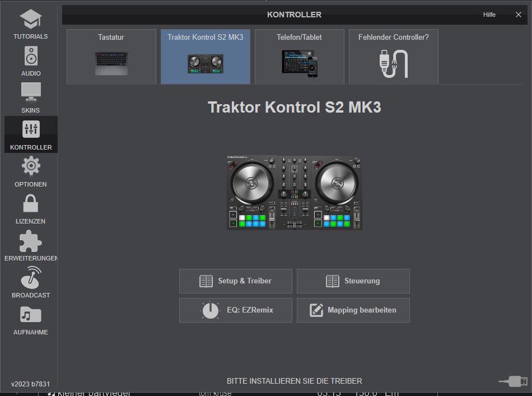This screenshot has width=532, height=396.
Task: Open Setup & Treiber guide
Action: point(235,281)
